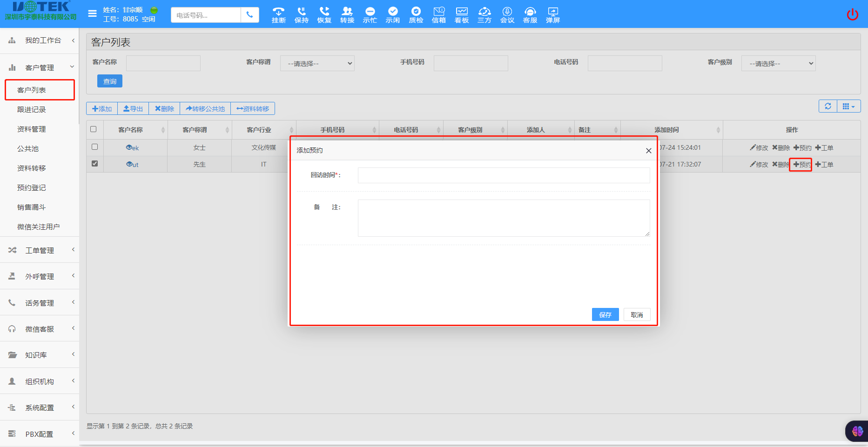The width and height of the screenshot is (868, 447).
Task: Click the red power logout icon
Action: coord(852,15)
